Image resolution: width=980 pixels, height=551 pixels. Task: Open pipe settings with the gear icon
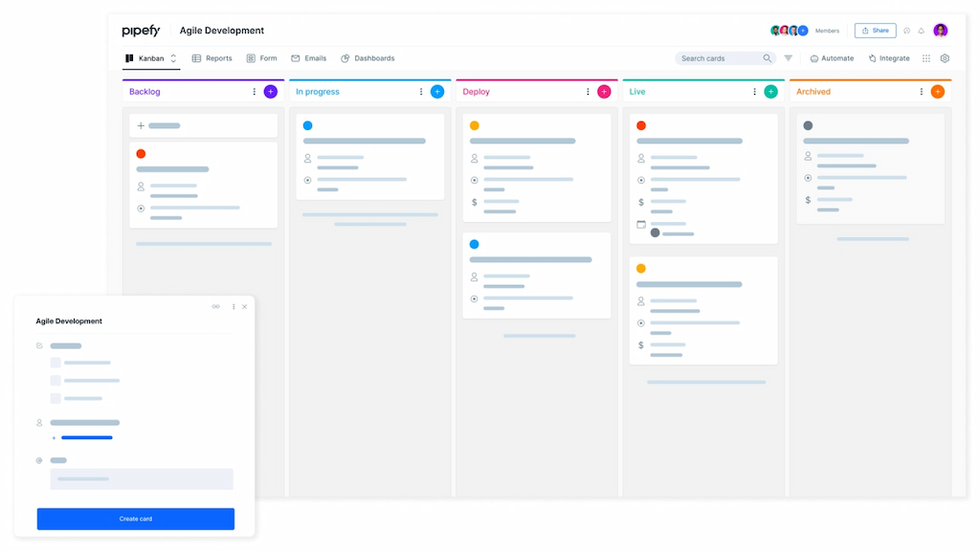(x=944, y=58)
